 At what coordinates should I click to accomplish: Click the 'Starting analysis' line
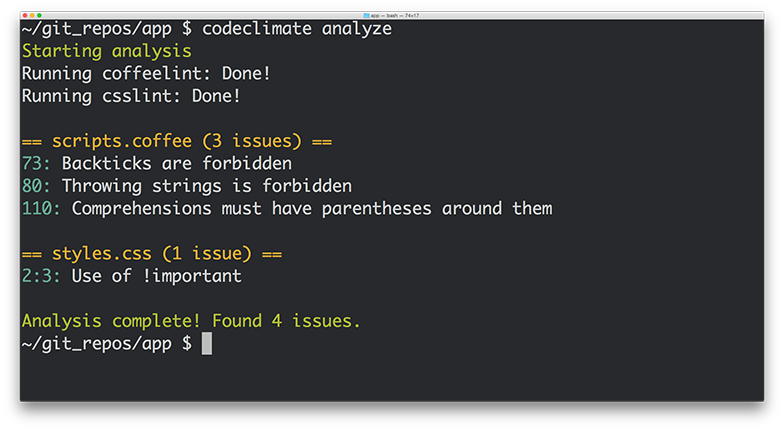(x=106, y=51)
